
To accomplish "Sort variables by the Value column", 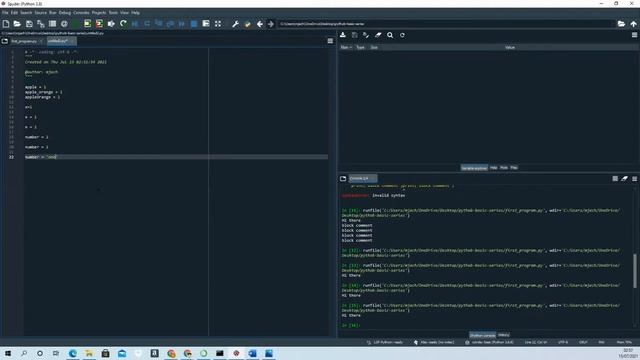I will click(x=510, y=47).
